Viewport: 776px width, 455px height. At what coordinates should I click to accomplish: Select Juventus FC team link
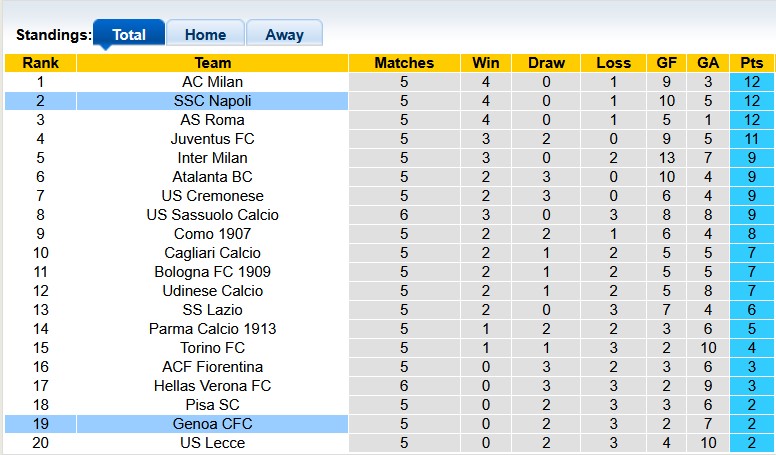pyautogui.click(x=212, y=139)
